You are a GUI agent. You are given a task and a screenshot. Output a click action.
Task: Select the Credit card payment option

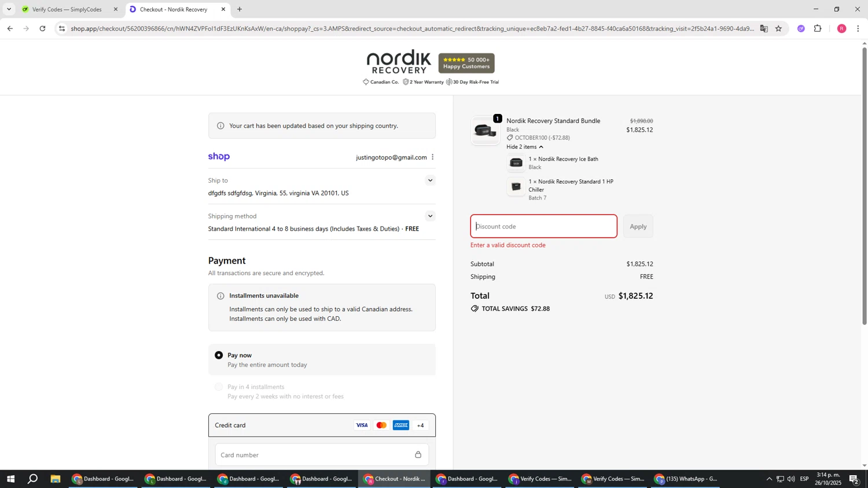click(322, 426)
